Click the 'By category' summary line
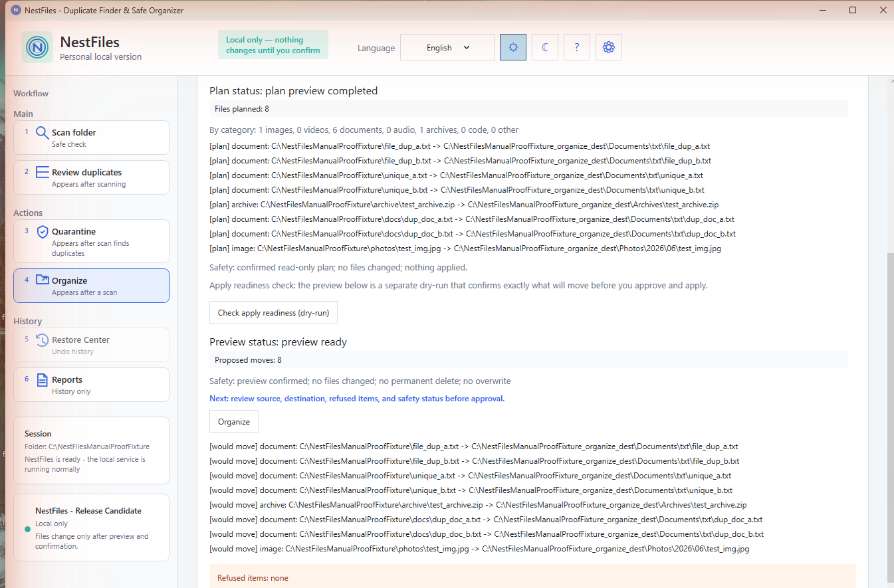The height and width of the screenshot is (588, 894). pyautogui.click(x=364, y=130)
